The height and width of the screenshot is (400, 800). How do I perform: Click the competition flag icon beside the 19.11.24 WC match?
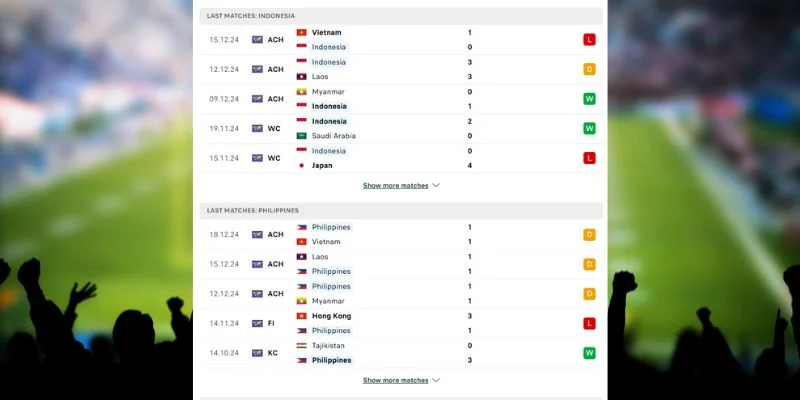point(257,128)
